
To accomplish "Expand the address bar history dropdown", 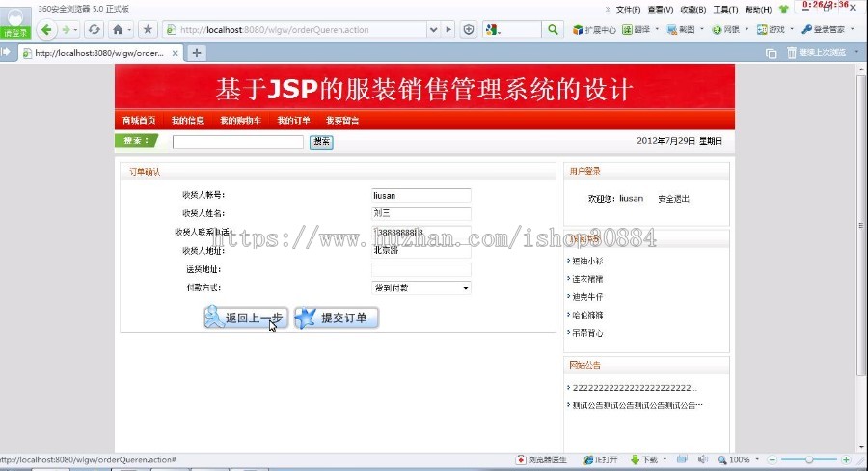I will [433, 29].
